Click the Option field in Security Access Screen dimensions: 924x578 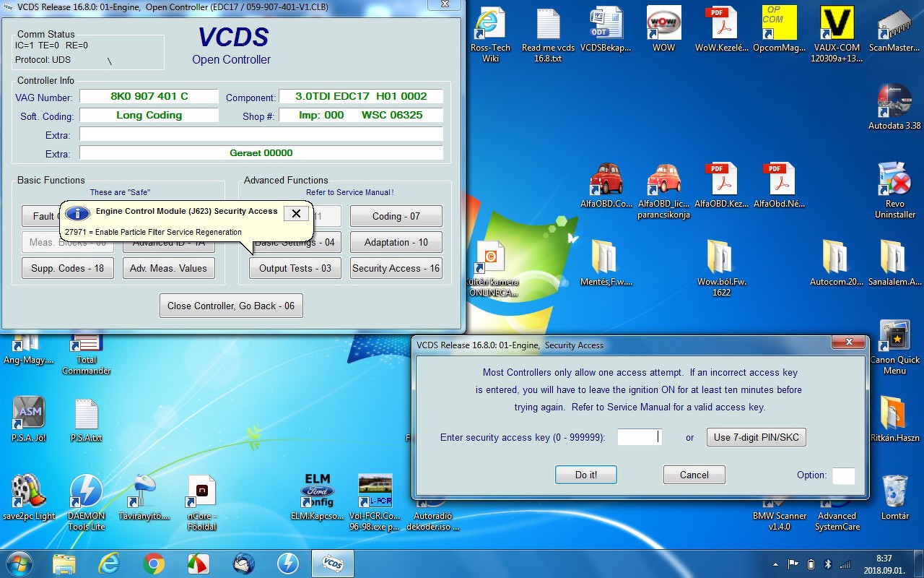click(x=843, y=475)
